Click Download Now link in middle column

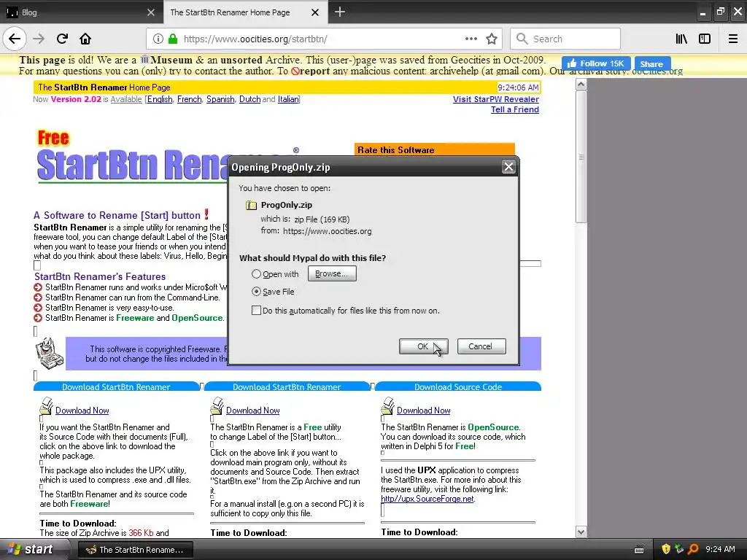(x=253, y=411)
